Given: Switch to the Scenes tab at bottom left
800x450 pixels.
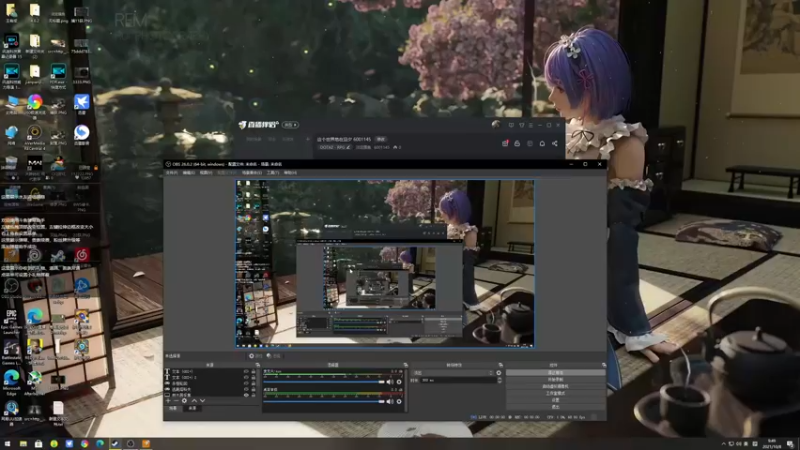Looking at the screenshot, I should pos(173,408).
